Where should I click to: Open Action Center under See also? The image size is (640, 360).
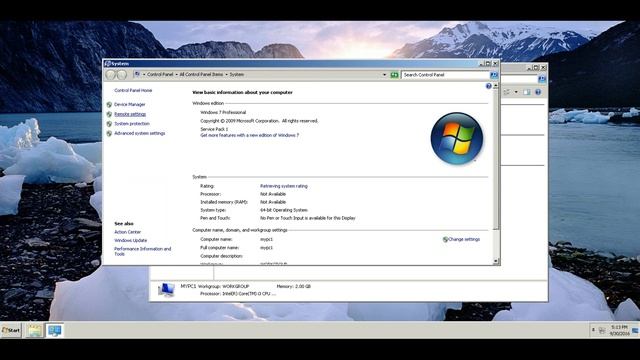click(x=127, y=232)
